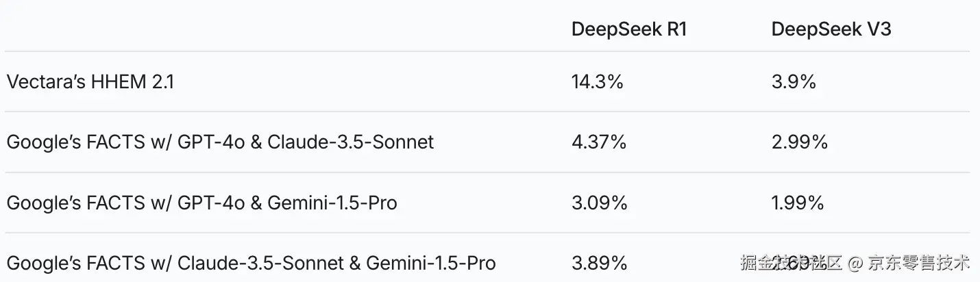Select row label ending with GPT-4o & Claude-3.5-Sonnet

[x=220, y=142]
